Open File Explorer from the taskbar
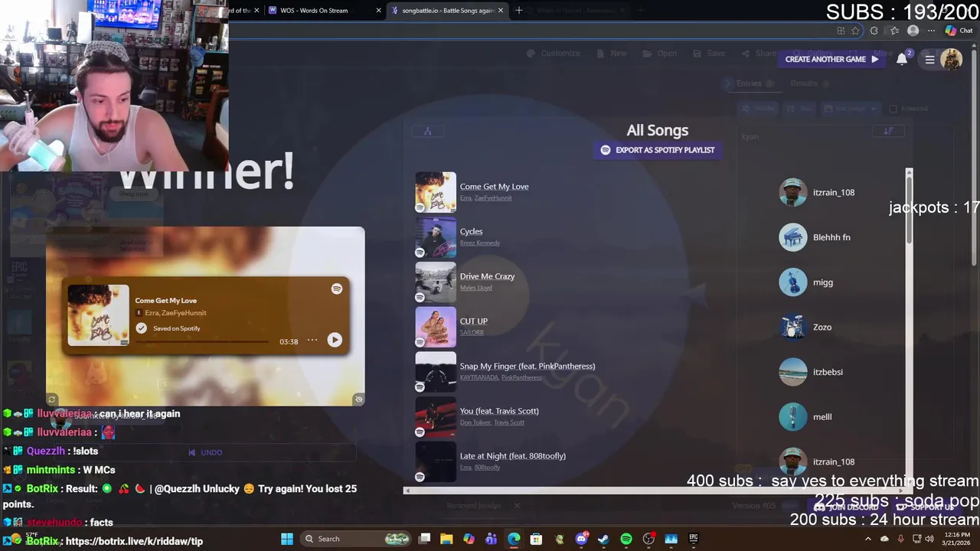This screenshot has height=551, width=980. pos(446,539)
